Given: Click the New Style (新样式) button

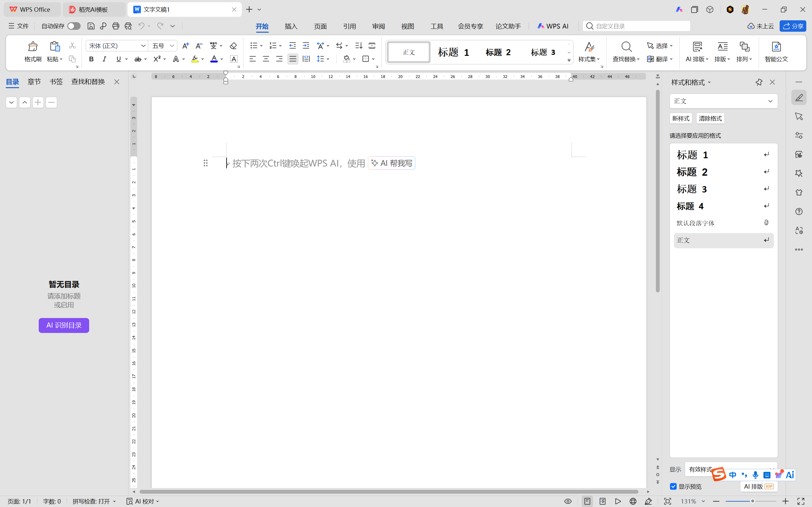Looking at the screenshot, I should pyautogui.click(x=681, y=118).
